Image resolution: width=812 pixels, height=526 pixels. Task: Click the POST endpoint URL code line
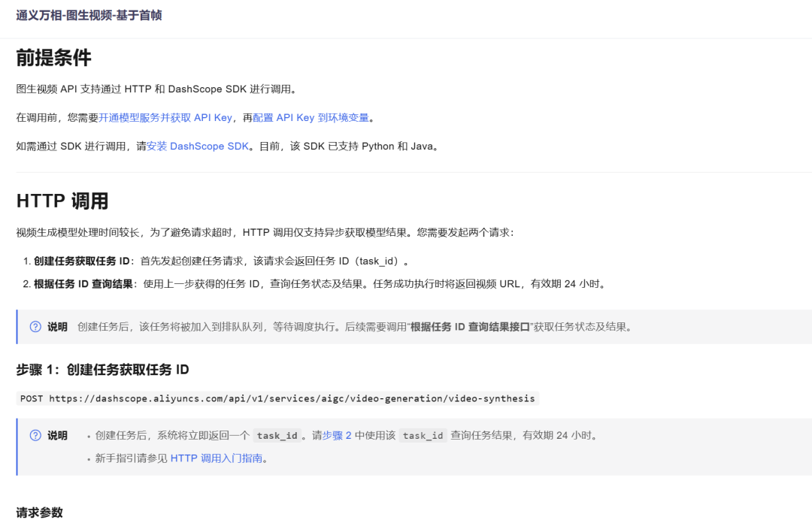click(277, 398)
